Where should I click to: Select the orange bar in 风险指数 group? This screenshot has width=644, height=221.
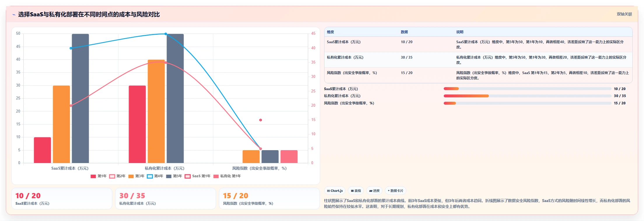click(x=251, y=157)
